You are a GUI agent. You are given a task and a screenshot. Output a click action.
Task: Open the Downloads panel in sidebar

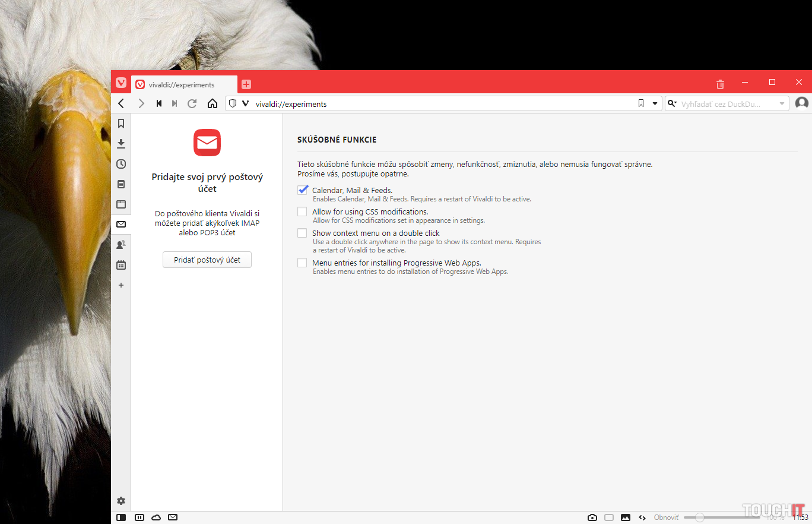coord(121,144)
